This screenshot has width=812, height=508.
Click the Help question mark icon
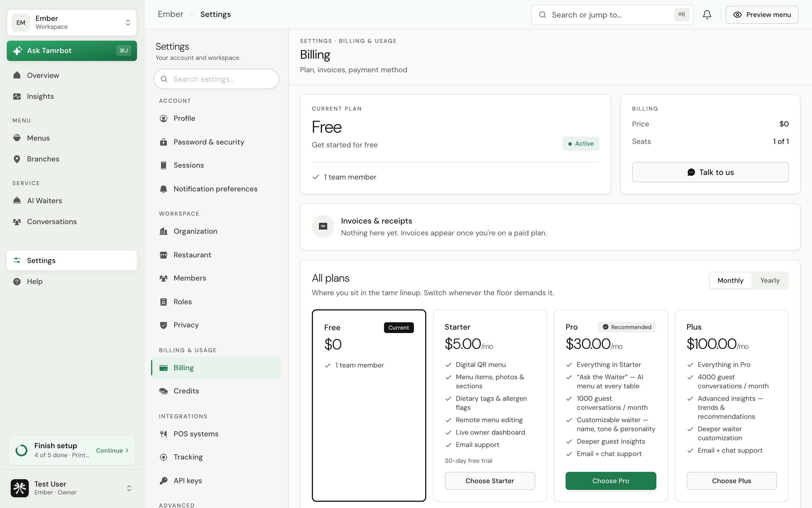(17, 281)
